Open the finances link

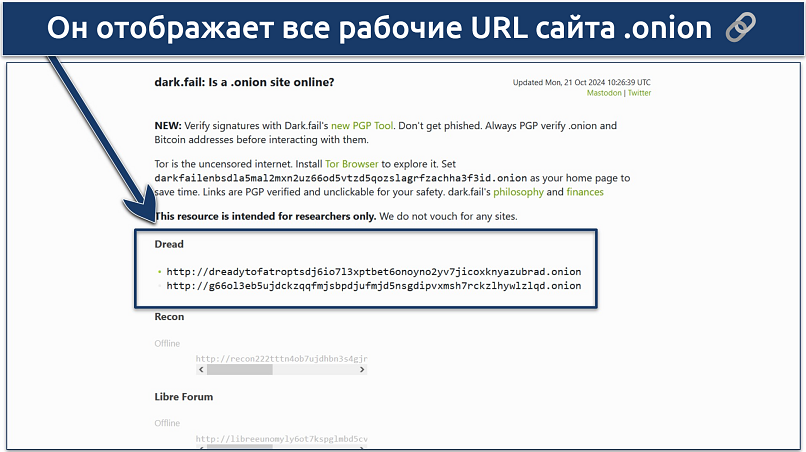585,192
